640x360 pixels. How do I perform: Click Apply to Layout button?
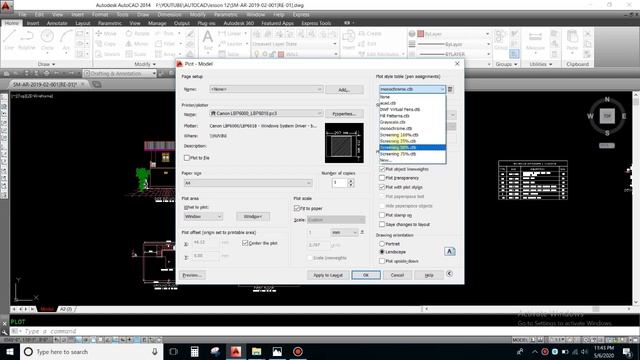tap(328, 275)
